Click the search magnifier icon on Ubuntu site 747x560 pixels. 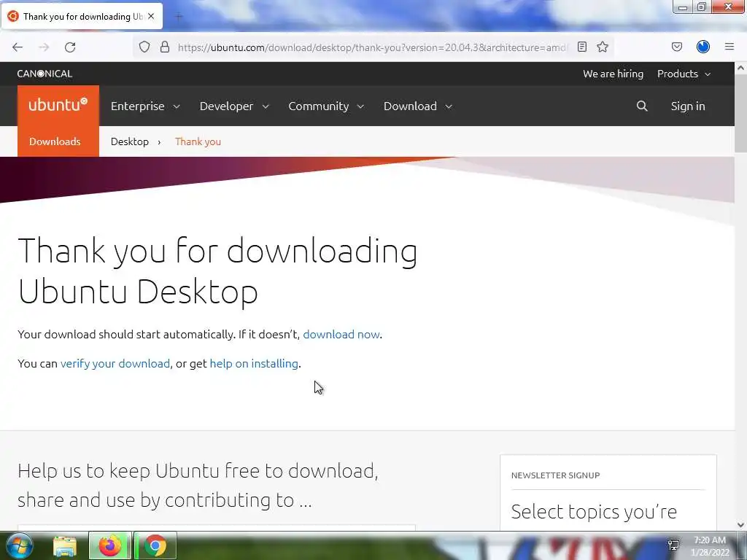[x=642, y=106]
